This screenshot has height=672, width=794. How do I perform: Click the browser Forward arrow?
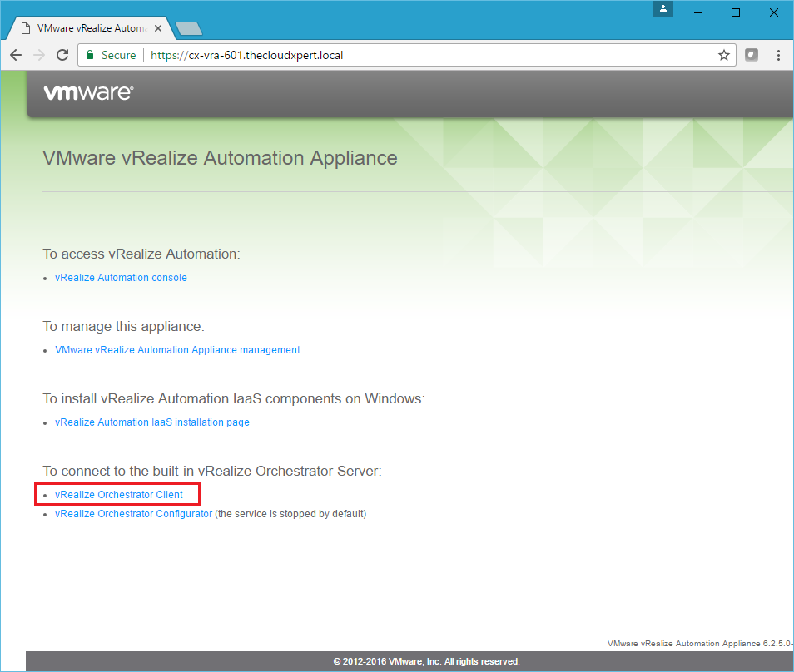(x=39, y=55)
